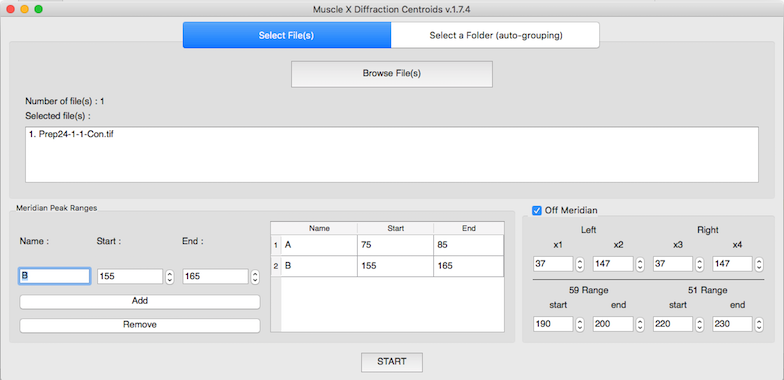The width and height of the screenshot is (784, 380).
Task: Click the End value stepper arrows
Action: click(x=255, y=276)
